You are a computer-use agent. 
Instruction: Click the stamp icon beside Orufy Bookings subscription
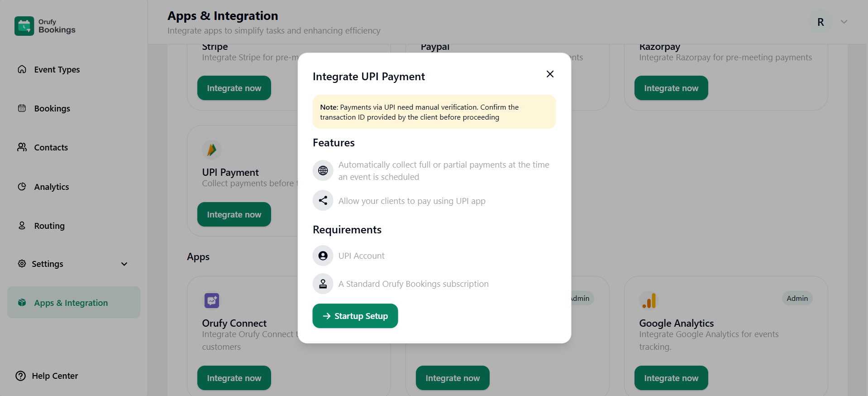323,284
